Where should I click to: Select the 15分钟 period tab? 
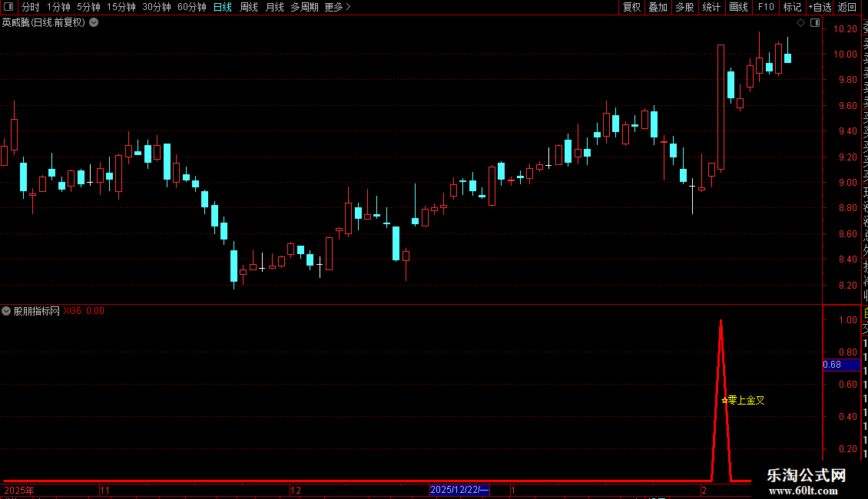pyautogui.click(x=121, y=7)
